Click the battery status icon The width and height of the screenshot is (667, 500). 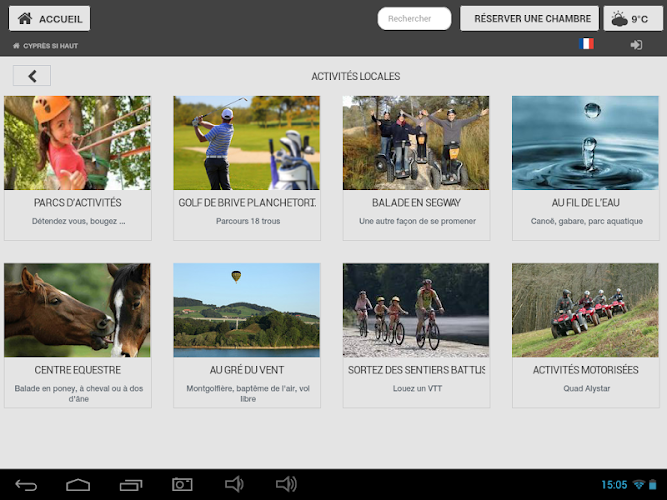tap(653, 484)
